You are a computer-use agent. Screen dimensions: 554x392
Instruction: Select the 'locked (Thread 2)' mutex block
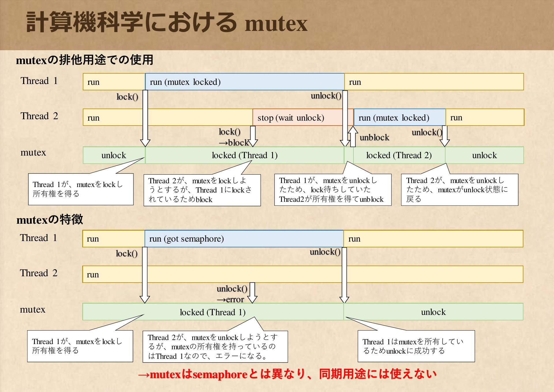pos(399,155)
